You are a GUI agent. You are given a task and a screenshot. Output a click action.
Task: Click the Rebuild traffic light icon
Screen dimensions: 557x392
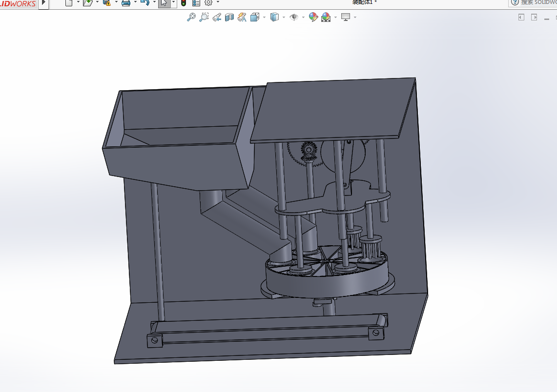[183, 3]
